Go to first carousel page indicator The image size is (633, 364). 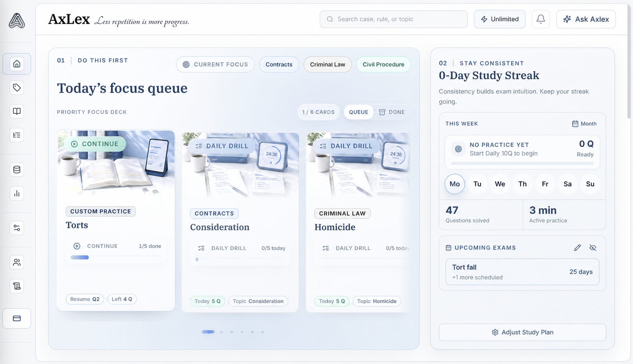pos(208,332)
